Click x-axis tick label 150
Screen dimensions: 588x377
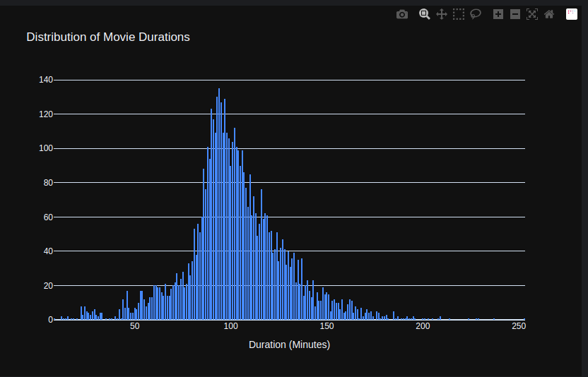327,326
